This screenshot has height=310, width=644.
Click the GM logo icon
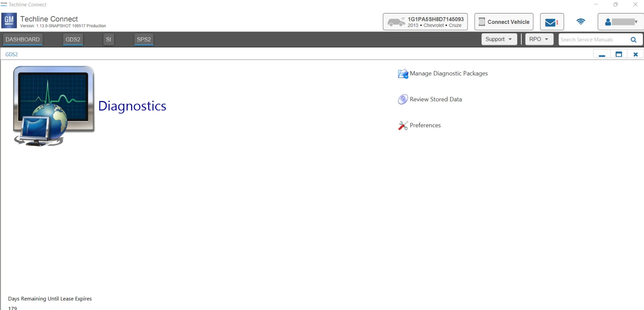tap(9, 21)
